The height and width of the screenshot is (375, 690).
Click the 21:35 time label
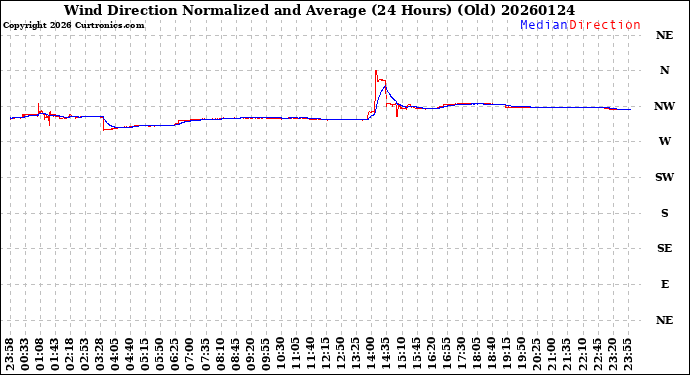pos(567,355)
